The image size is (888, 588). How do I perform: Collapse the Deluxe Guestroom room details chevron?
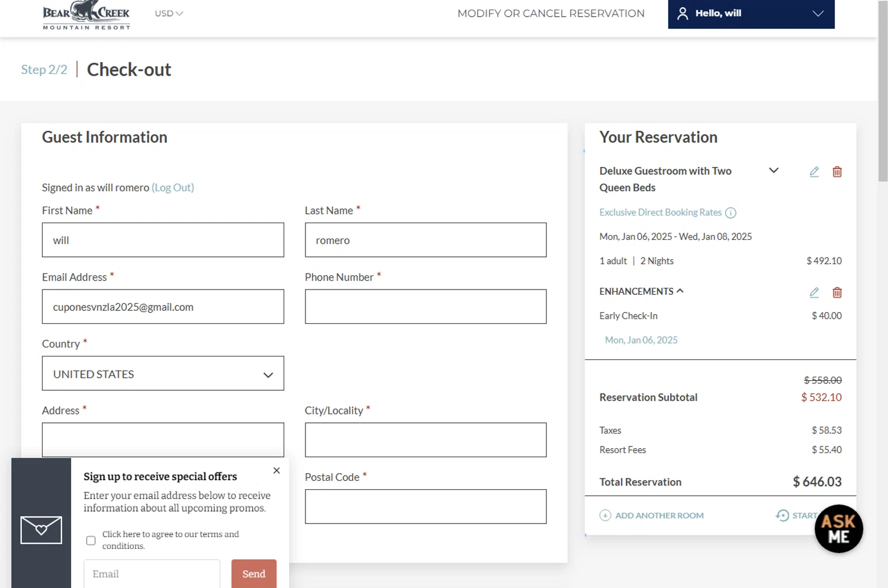pyautogui.click(x=773, y=171)
